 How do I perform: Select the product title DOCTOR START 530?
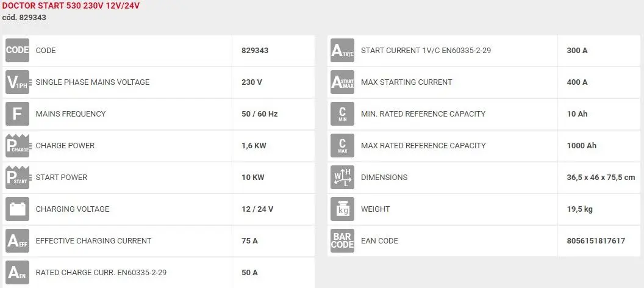71,6
